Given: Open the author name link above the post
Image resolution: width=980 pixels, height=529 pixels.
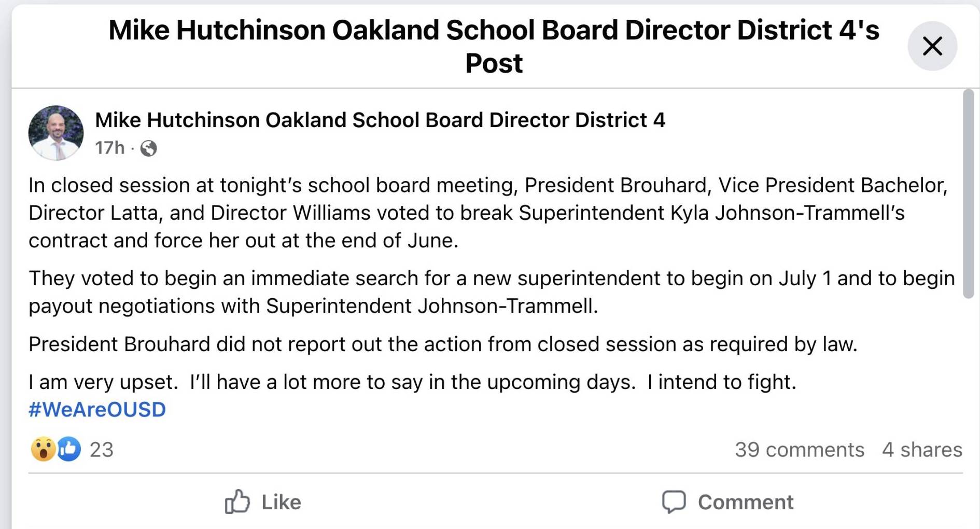Looking at the screenshot, I should pyautogui.click(x=380, y=120).
